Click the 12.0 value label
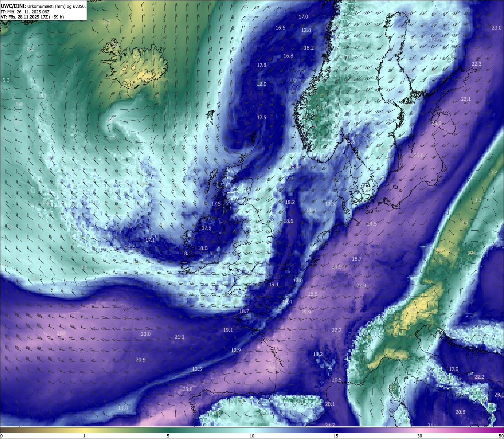The width and height of the screenshot is (504, 439). pyautogui.click(x=298, y=281)
